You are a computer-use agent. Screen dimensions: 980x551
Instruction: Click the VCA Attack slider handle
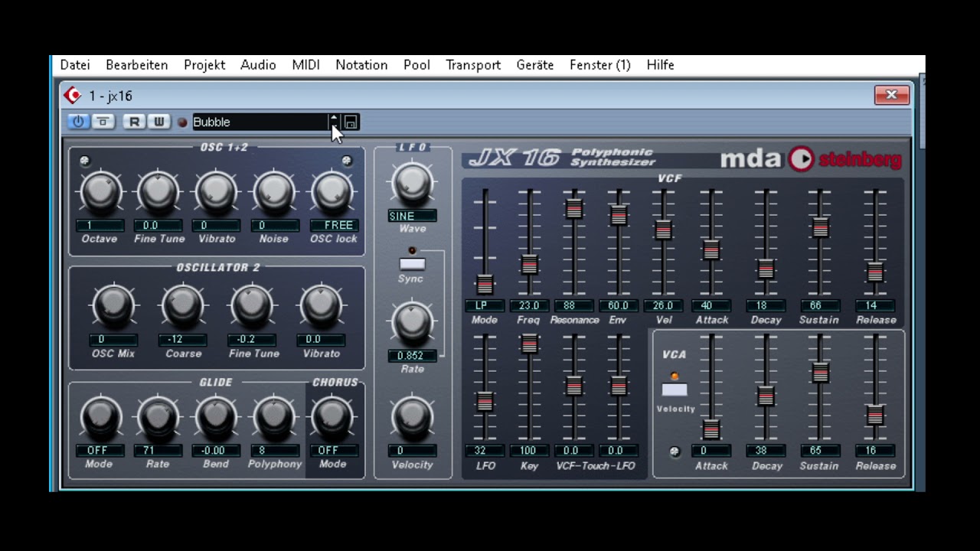[711, 430]
